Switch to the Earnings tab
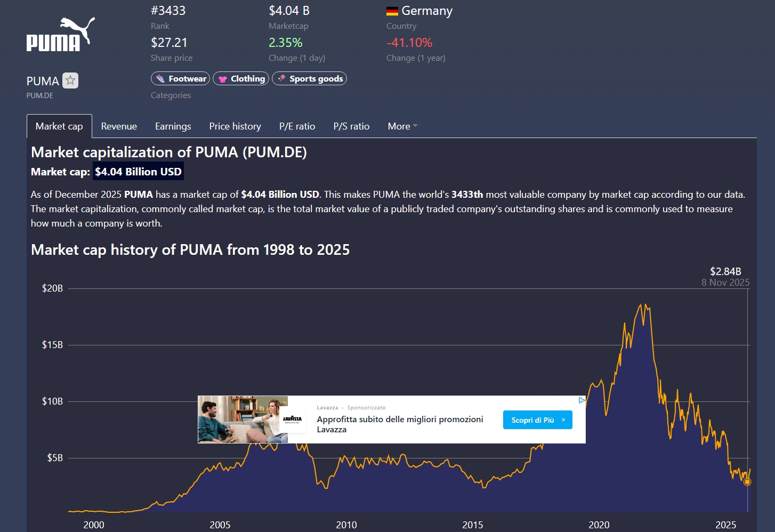 pos(173,126)
